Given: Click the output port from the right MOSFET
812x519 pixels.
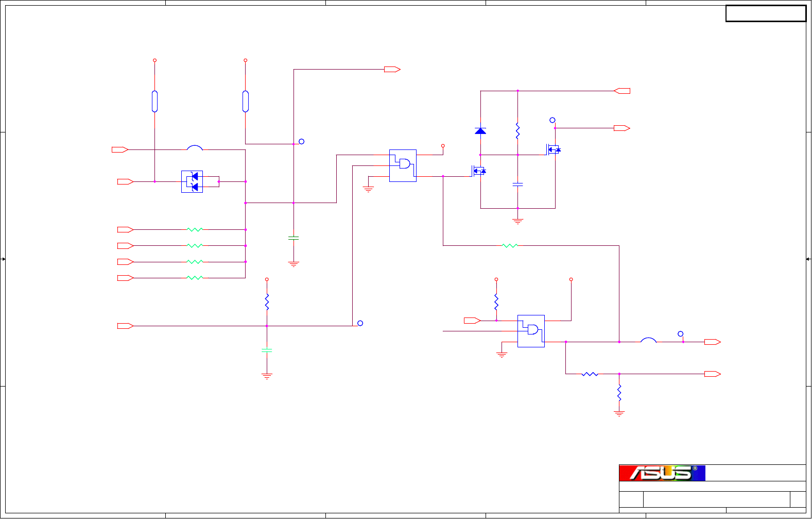Looking at the screenshot, I should 622,128.
